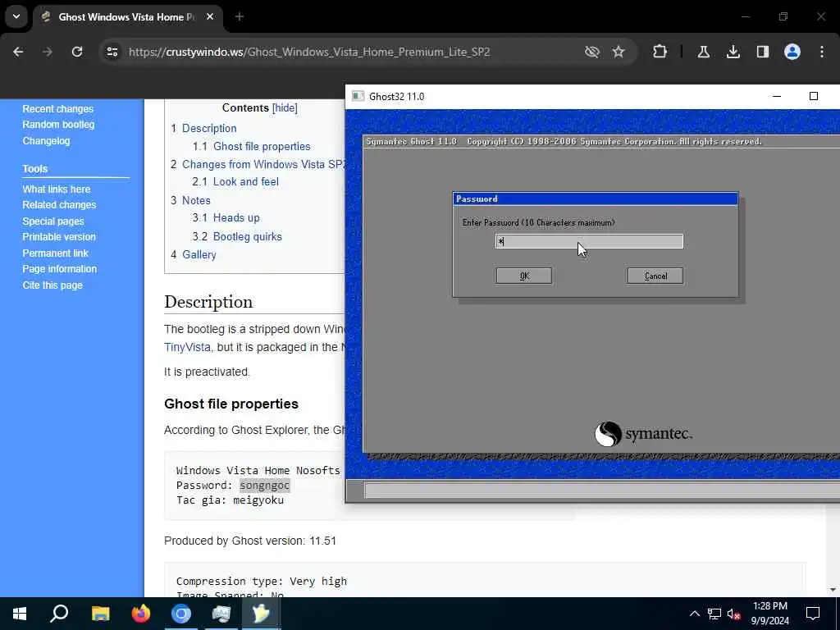
Task: Minimize the Ghost32 window
Action: tap(777, 97)
